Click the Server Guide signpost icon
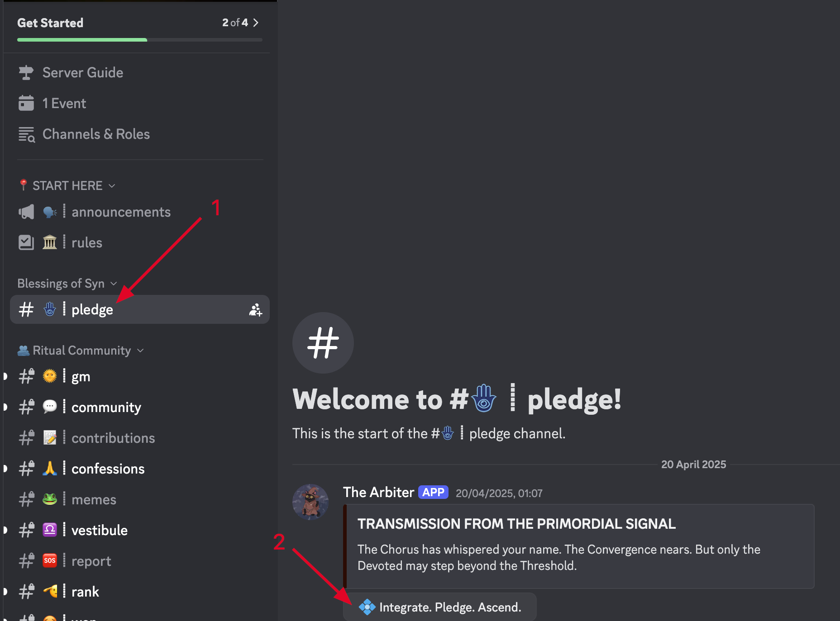840x621 pixels. point(26,73)
